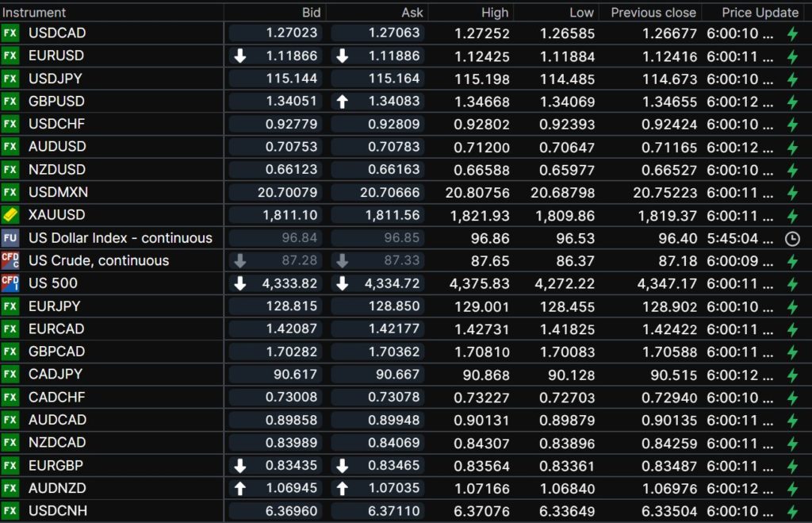Click the CFD icon beside US 500
The image size is (812, 523).
click(10, 283)
